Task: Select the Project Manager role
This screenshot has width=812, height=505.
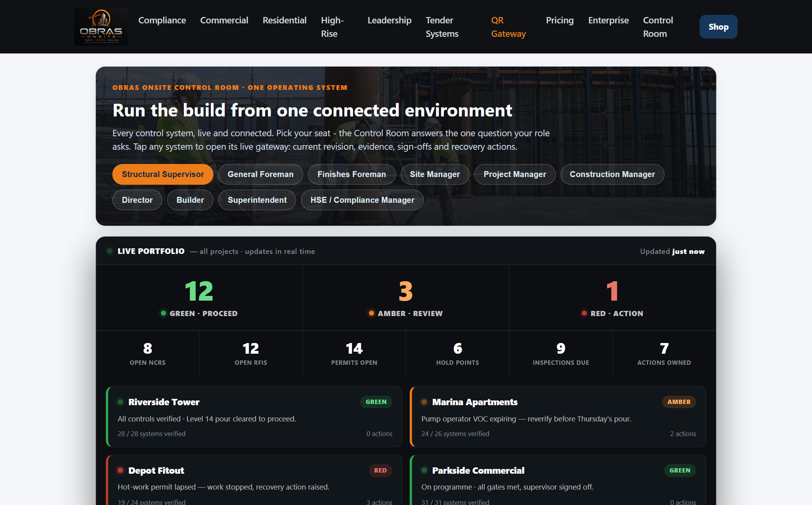Action: point(515,174)
